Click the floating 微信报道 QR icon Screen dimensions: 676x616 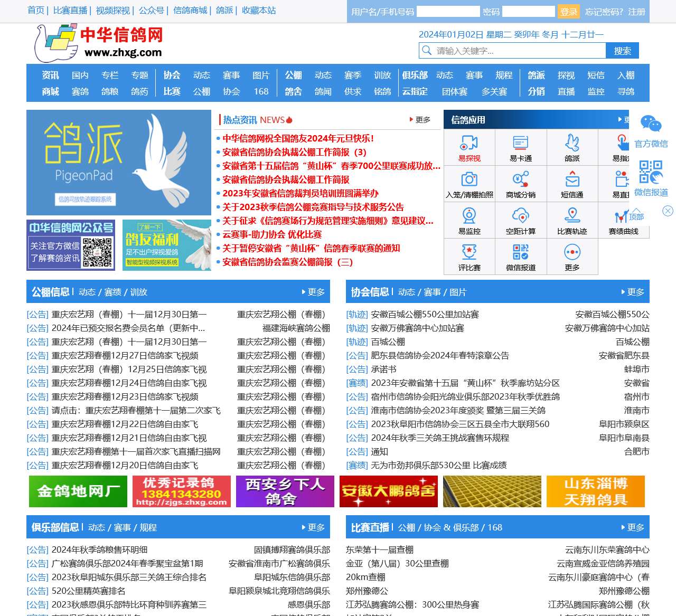coord(651,173)
